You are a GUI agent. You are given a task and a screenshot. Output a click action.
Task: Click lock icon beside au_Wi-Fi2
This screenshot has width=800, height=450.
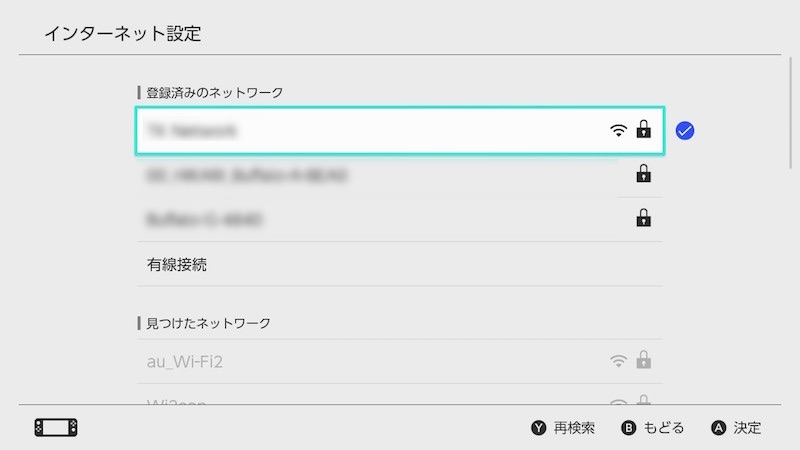pos(644,360)
